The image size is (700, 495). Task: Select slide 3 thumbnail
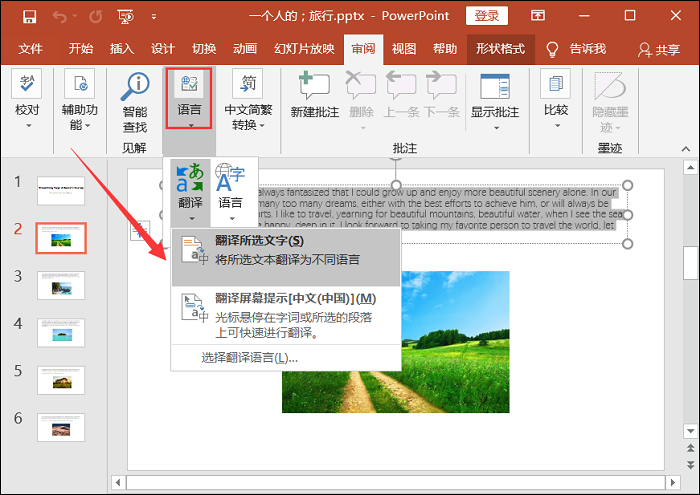pyautogui.click(x=61, y=285)
